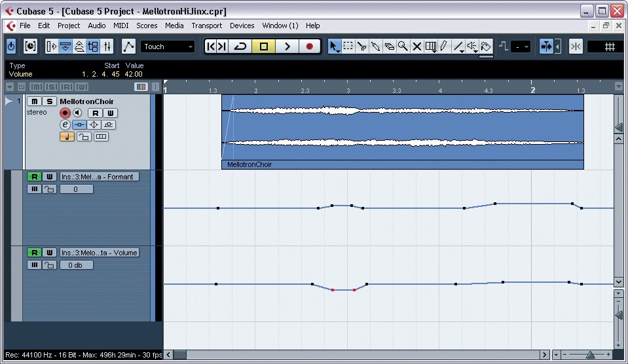Collapse MellotronChoir track automation lanes
The width and height of the screenshot is (628, 364).
point(9,101)
